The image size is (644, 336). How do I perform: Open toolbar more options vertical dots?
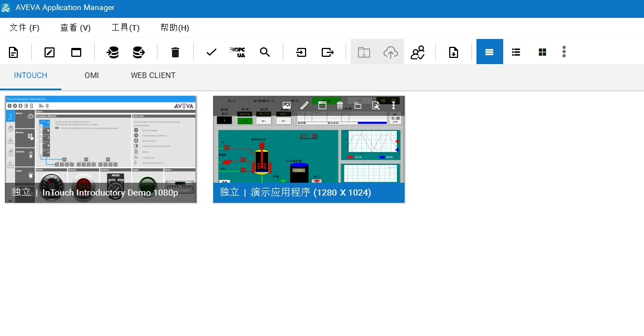coord(564,51)
